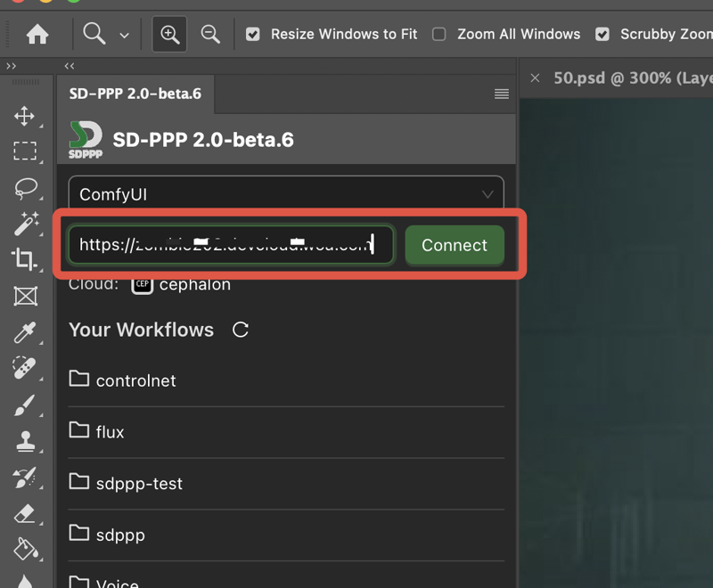
Task: Select the Frame tool
Action: 26,297
